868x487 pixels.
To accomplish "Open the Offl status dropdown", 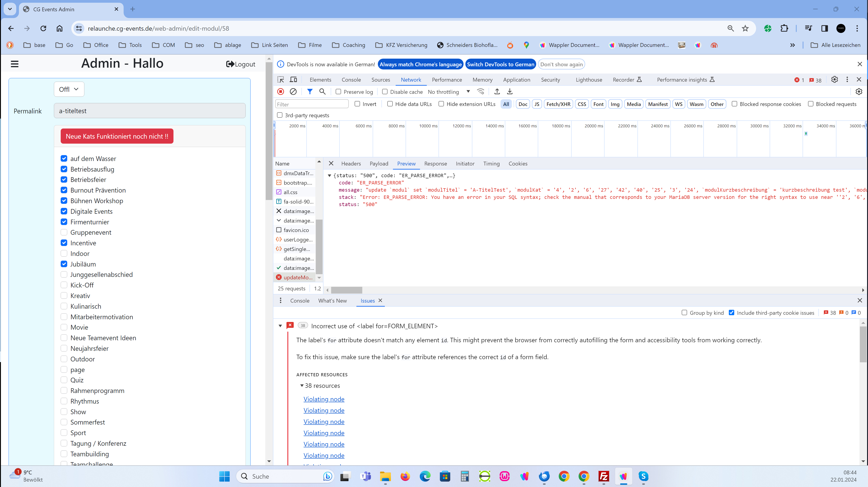I will click(69, 89).
